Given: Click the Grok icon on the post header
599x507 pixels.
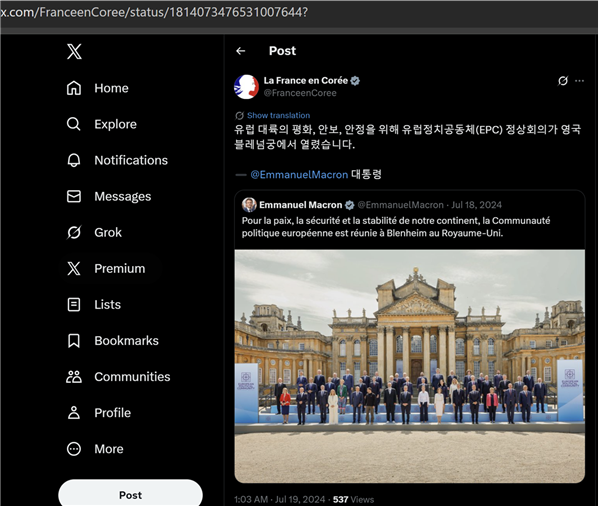Looking at the screenshot, I should (x=563, y=81).
